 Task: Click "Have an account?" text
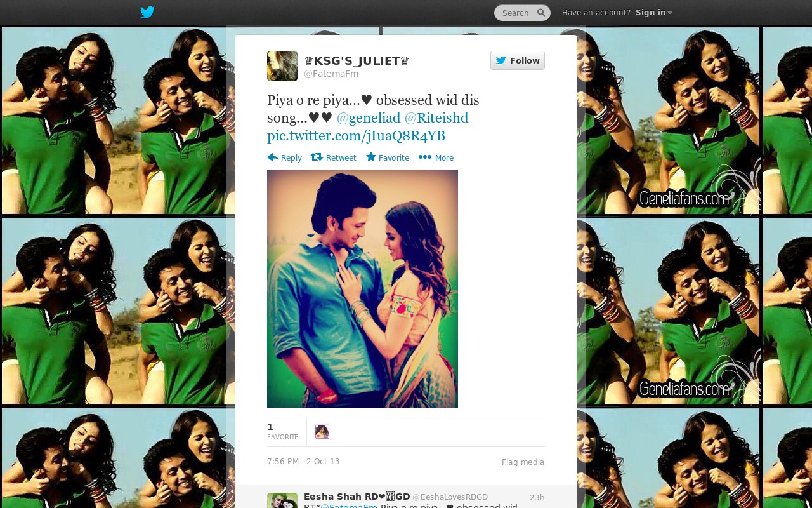[x=596, y=13]
